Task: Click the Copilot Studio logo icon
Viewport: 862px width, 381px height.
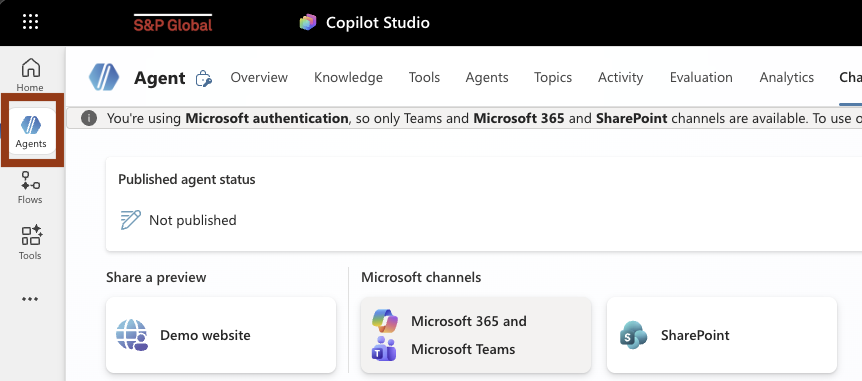Action: click(308, 23)
